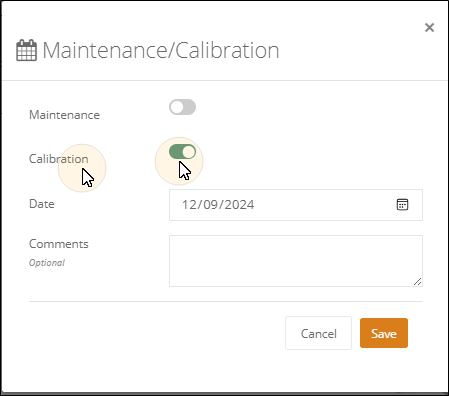The height and width of the screenshot is (396, 449).
Task: Click the Date field showing 12/09/2024
Action: click(296, 205)
